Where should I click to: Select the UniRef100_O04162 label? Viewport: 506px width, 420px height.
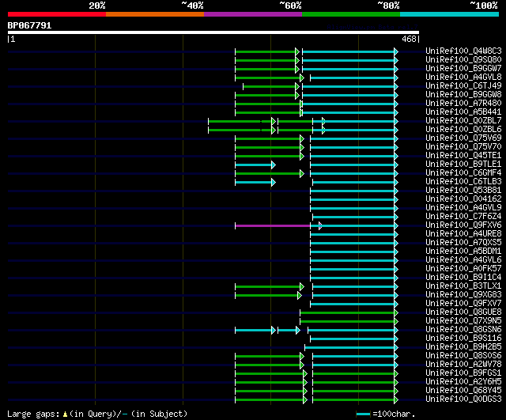pos(463,199)
